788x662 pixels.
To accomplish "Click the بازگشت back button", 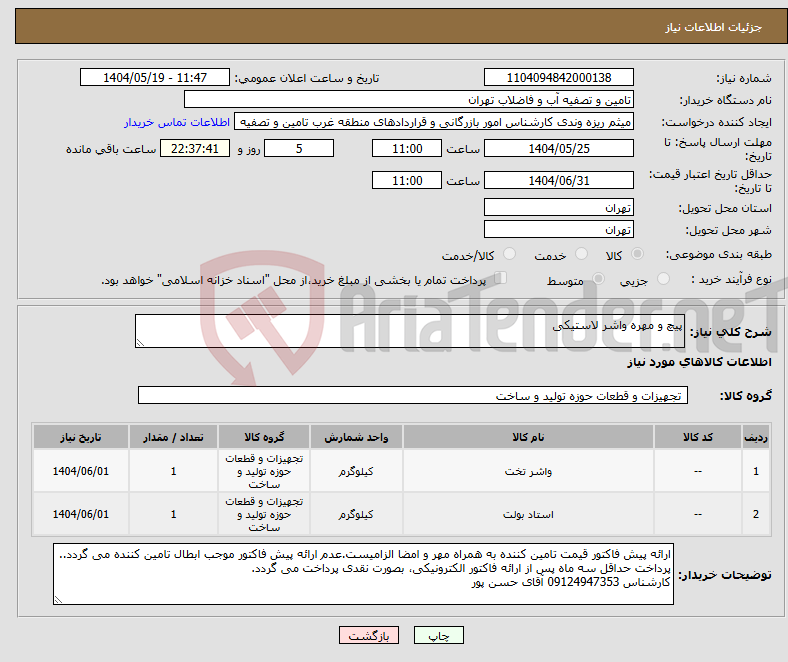I will click(x=369, y=635).
